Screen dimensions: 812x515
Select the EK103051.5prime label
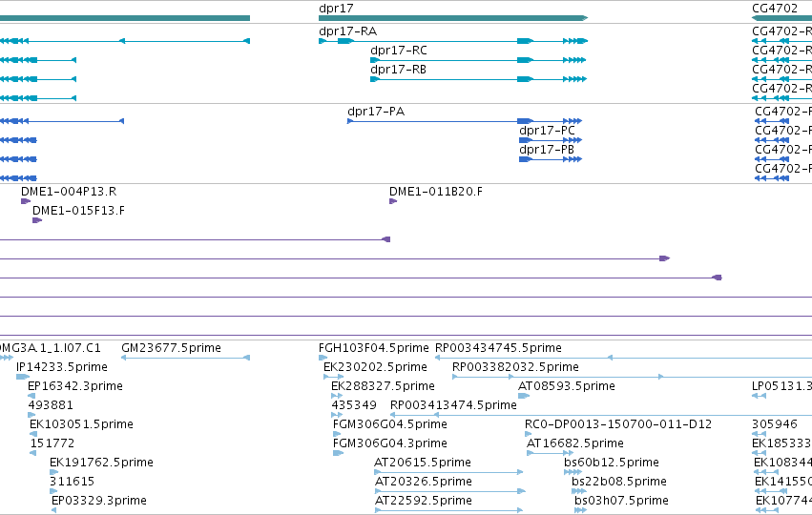pos(81,424)
